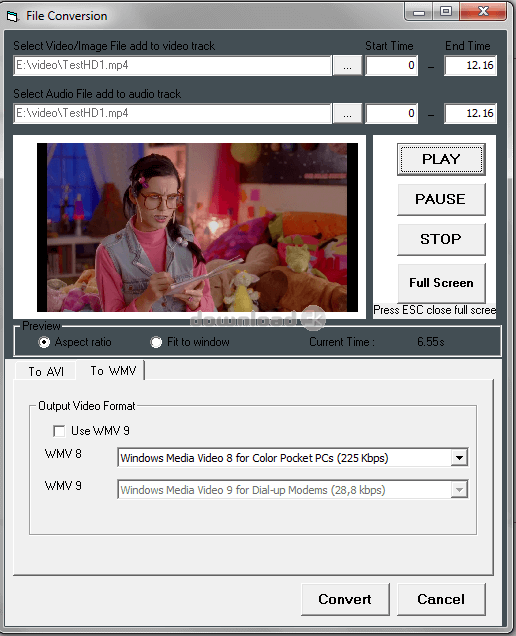
Task: Switch the preview to Full Screen
Action: click(441, 283)
